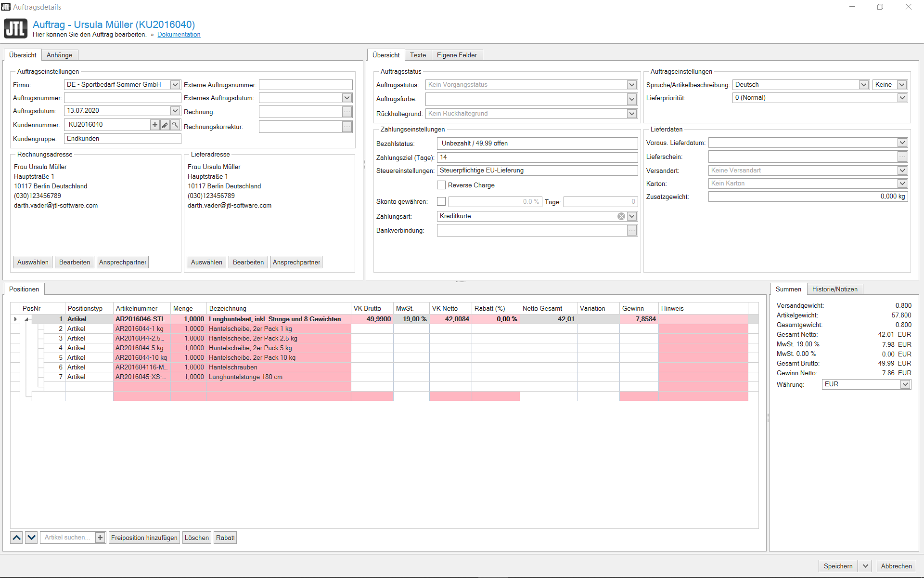Image resolution: width=924 pixels, height=578 pixels.
Task: Collapse the Langhantelset position tree row
Action: [27, 319]
